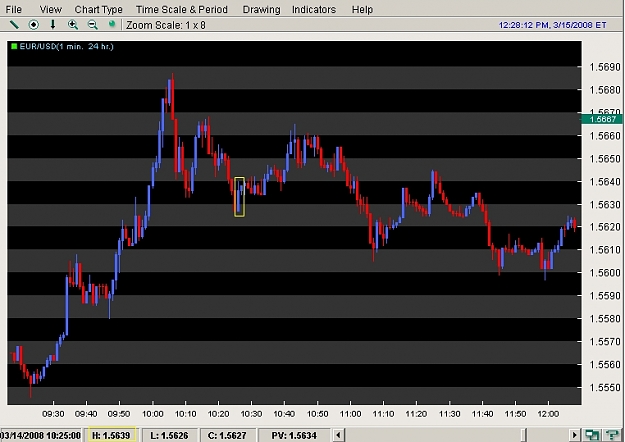Viewport: 625px width, 442px height.
Task: Click the cascading windows icon at bottom right
Action: 592,435
